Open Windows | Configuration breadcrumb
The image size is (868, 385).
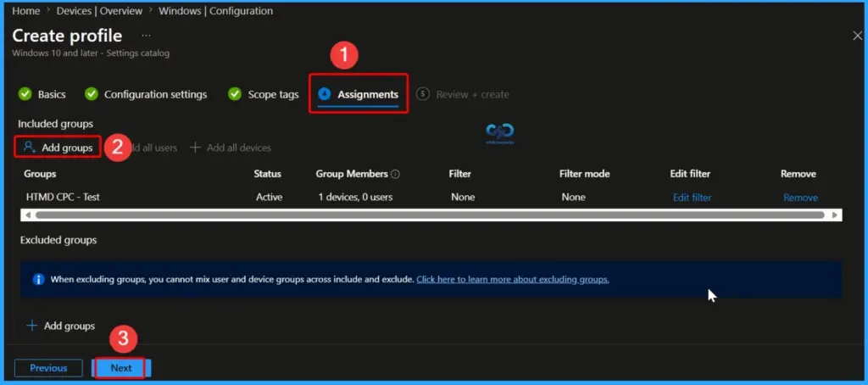[215, 10]
